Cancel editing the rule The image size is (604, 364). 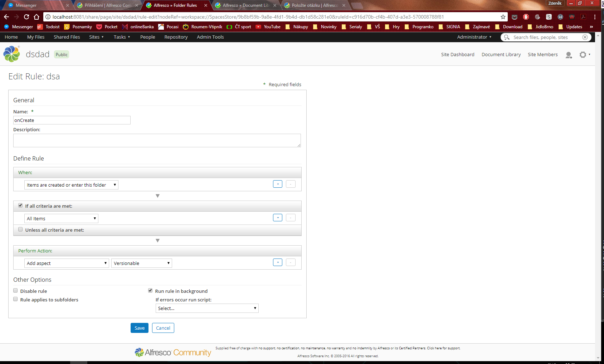tap(163, 328)
